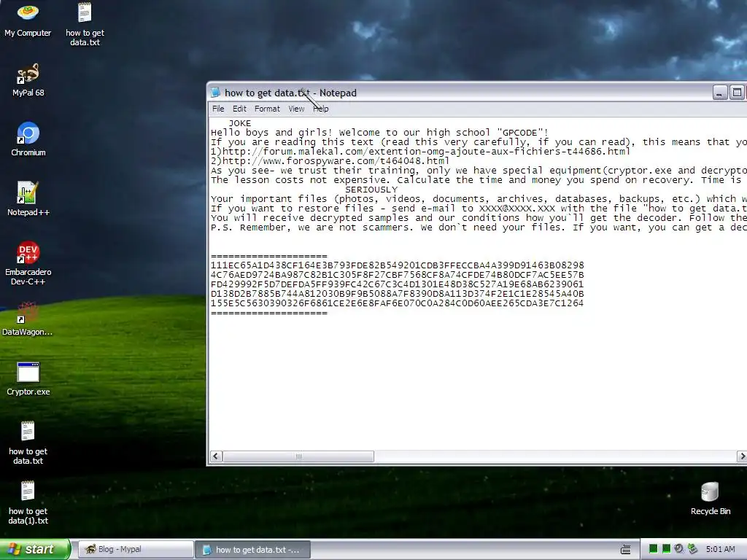Click the Windows Start button
Image resolution: width=747 pixels, height=560 pixels.
tap(35, 549)
